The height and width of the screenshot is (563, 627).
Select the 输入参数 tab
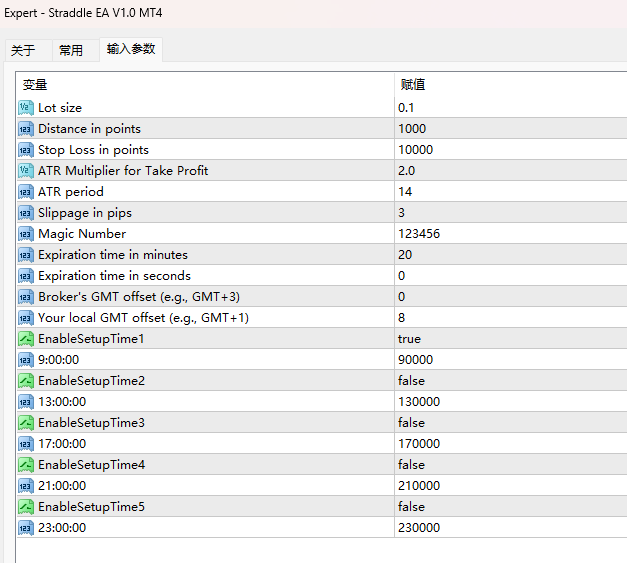(x=131, y=49)
